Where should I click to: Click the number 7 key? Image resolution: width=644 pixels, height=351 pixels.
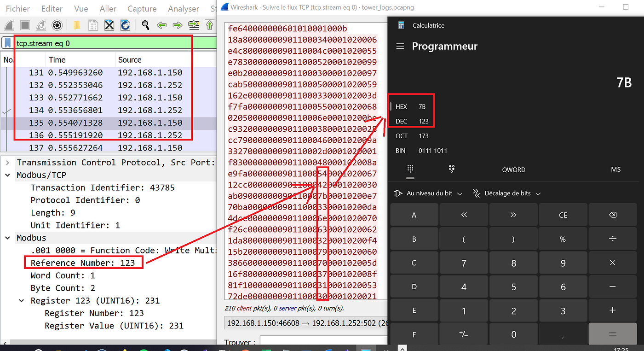coord(464,263)
